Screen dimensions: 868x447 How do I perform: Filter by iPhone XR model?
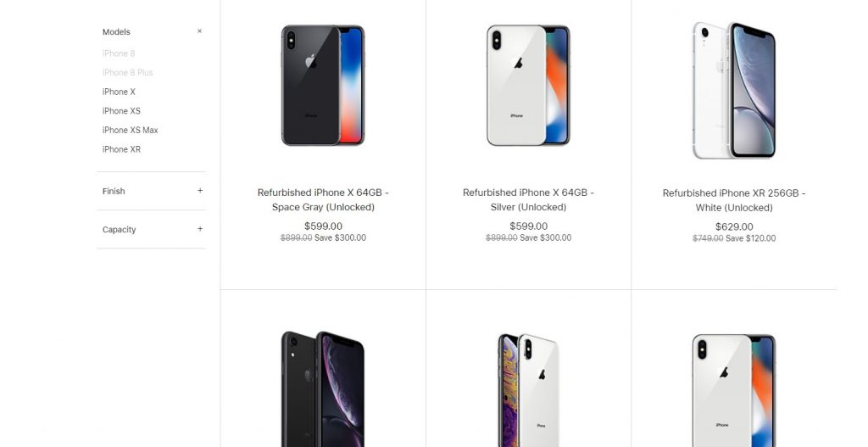[x=121, y=149]
